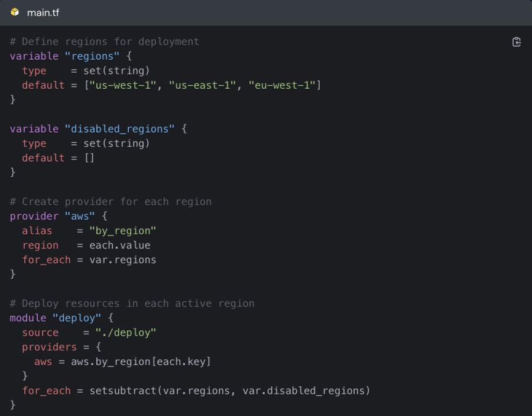Click set(string) in the disabled_regions variable block
The image size is (532, 416).
[x=116, y=143]
